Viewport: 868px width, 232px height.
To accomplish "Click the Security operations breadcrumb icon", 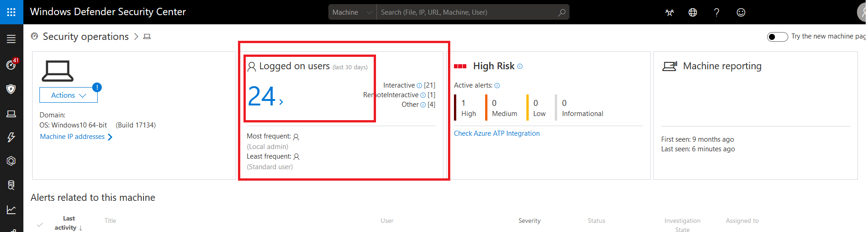I will tap(34, 36).
